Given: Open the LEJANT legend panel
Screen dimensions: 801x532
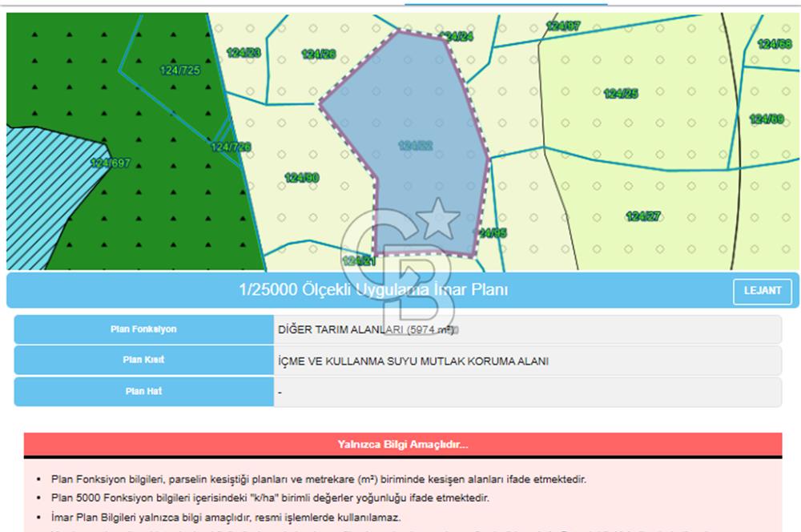Looking at the screenshot, I should pyautogui.click(x=762, y=291).
